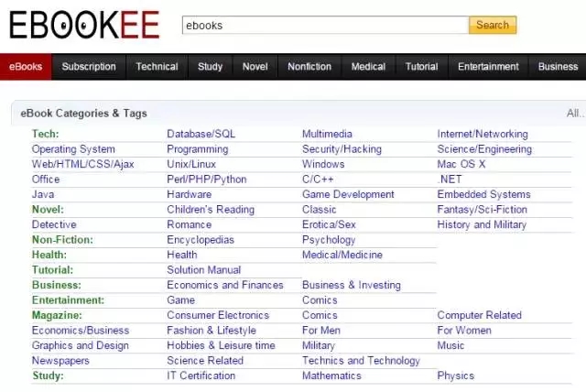Click the ebooks search input field
Screen dimensions: 586x392
click(x=326, y=25)
